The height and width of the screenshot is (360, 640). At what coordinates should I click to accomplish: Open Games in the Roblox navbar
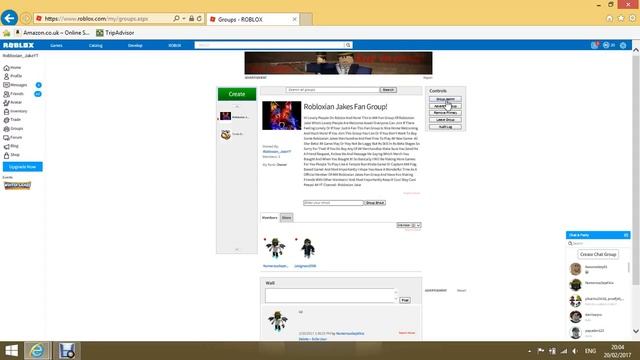[56, 45]
